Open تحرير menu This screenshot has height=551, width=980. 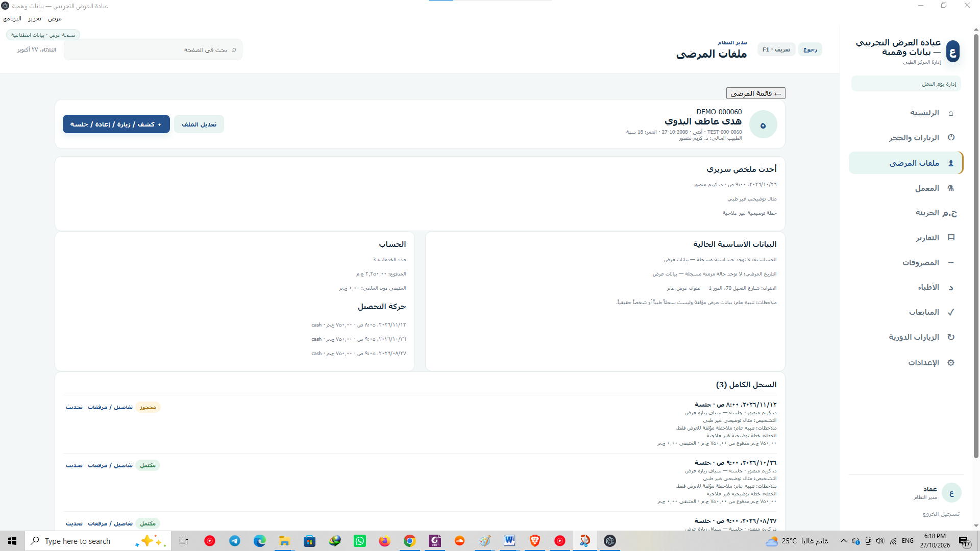pyautogui.click(x=35, y=18)
